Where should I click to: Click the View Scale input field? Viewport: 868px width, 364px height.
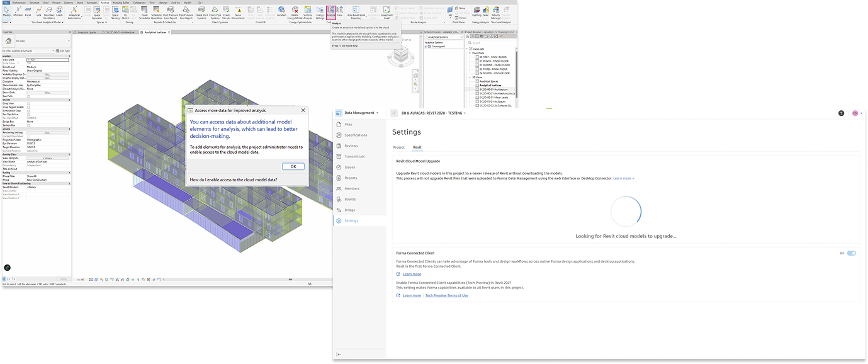pos(47,59)
